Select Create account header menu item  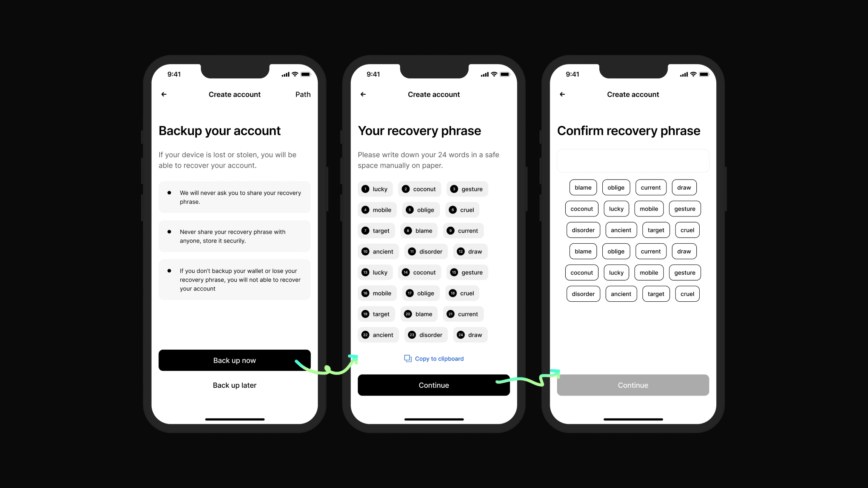(234, 94)
